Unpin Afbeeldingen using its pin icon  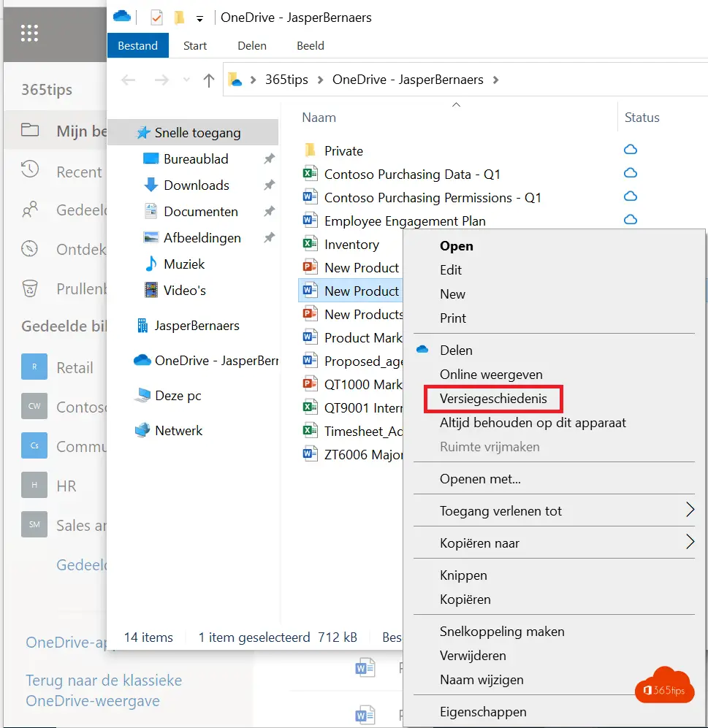coord(270,238)
